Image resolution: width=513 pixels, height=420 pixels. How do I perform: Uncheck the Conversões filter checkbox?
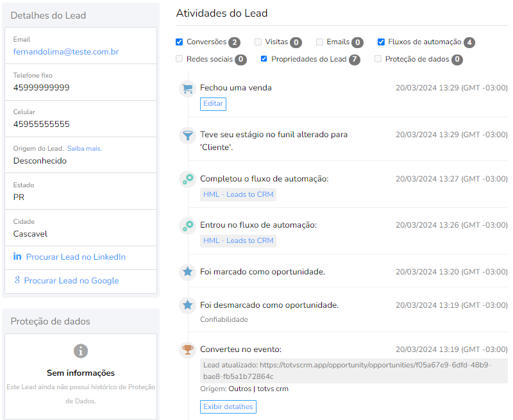pyautogui.click(x=180, y=42)
